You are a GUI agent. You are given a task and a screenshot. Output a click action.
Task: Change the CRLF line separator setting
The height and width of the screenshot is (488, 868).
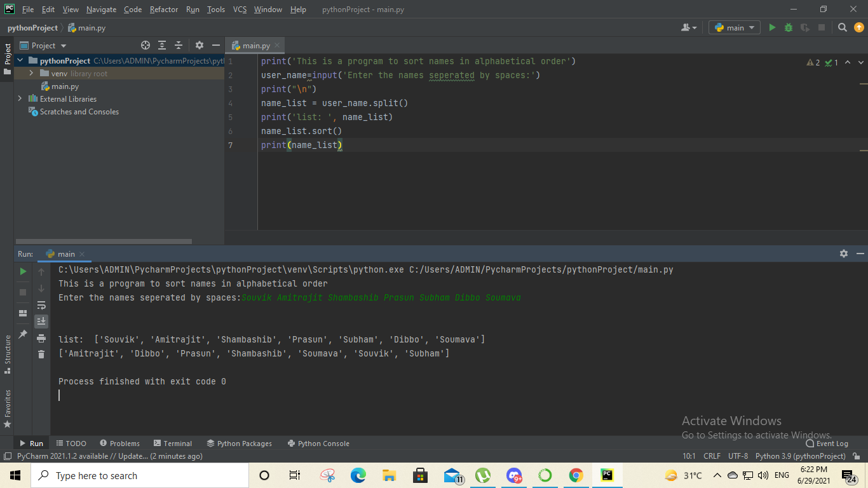tap(712, 456)
